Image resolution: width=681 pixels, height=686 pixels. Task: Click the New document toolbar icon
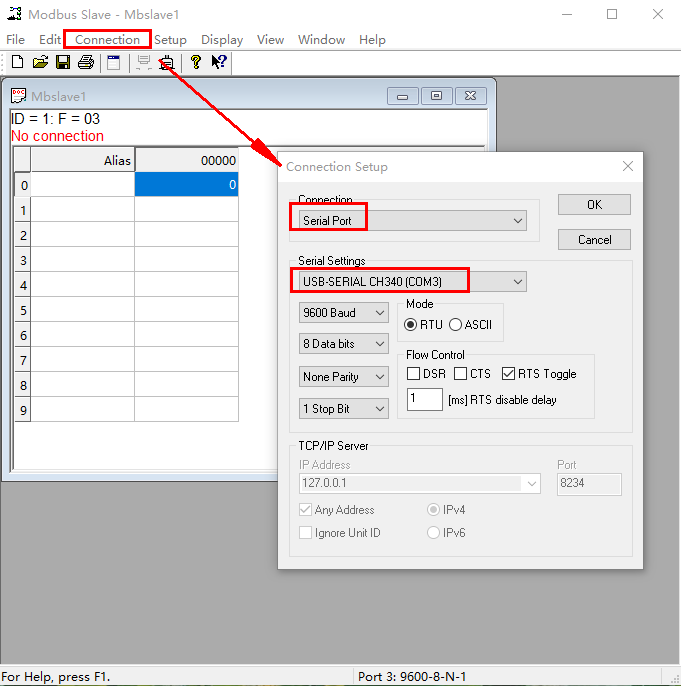[17, 62]
